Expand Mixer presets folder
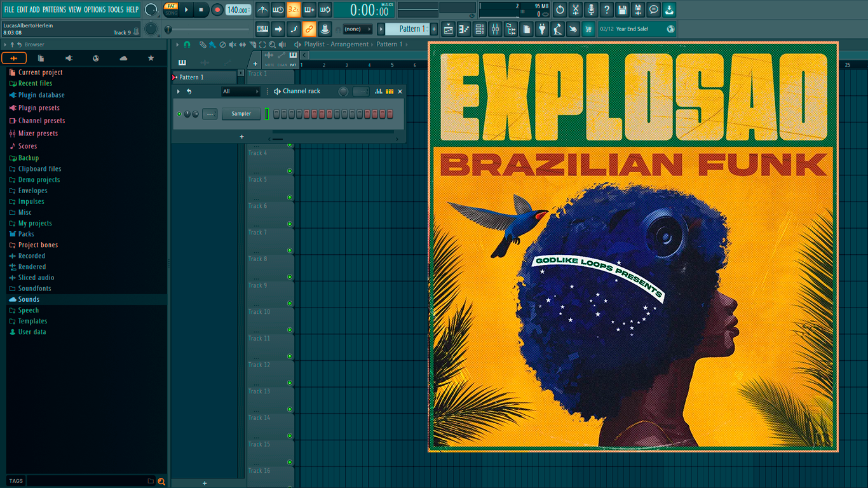The height and width of the screenshot is (488, 868). click(34, 133)
